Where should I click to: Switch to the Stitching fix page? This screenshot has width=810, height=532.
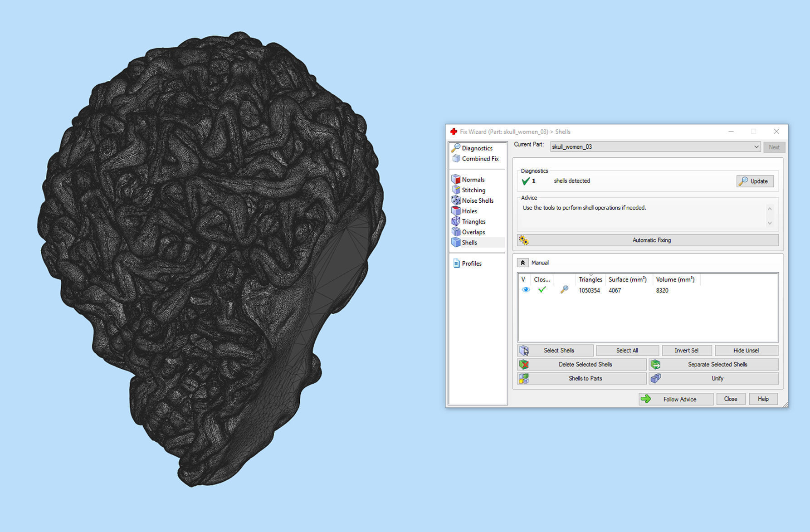(473, 190)
